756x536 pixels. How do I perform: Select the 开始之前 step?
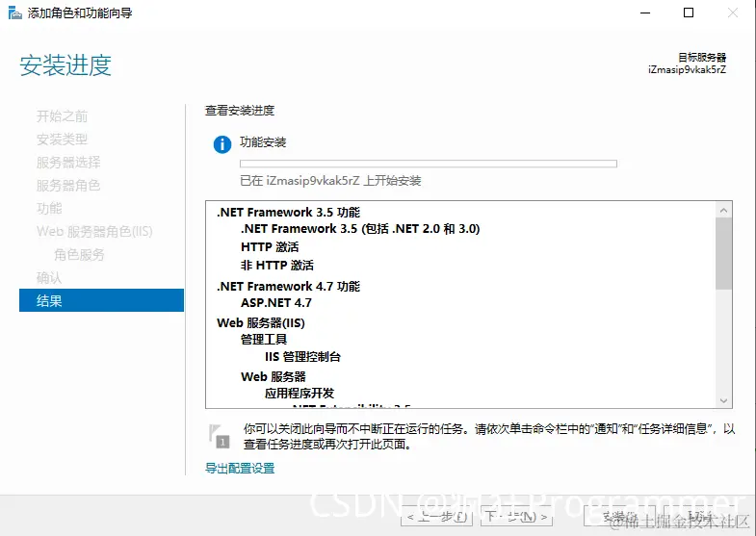click(63, 116)
